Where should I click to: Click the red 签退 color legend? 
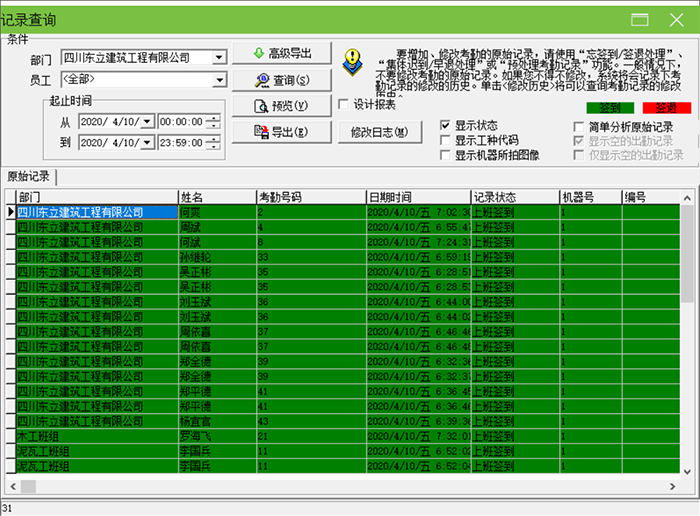666,107
